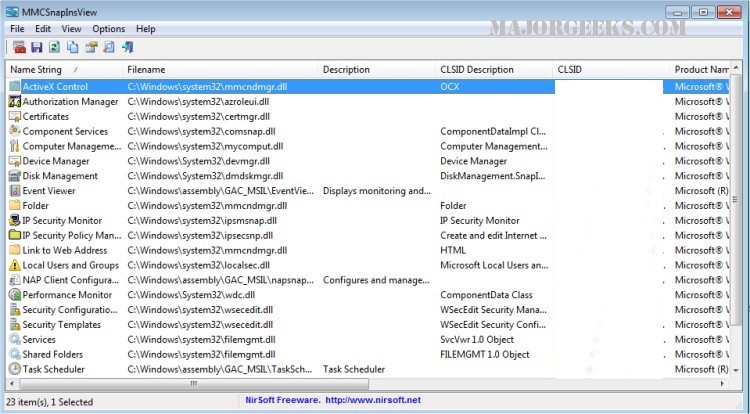Click the Folder snap-in row icon
The width and height of the screenshot is (750, 414).
[x=15, y=206]
